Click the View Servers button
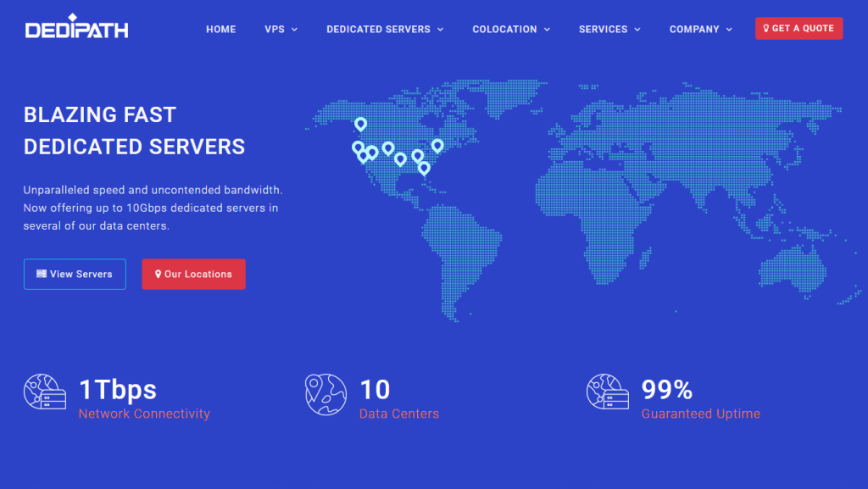This screenshot has width=868, height=489. point(75,274)
